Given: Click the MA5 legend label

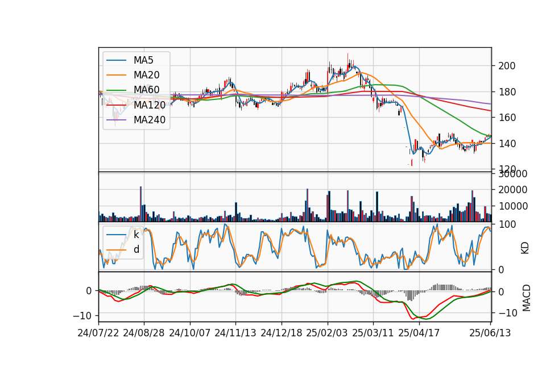Looking at the screenshot, I should (x=143, y=60).
